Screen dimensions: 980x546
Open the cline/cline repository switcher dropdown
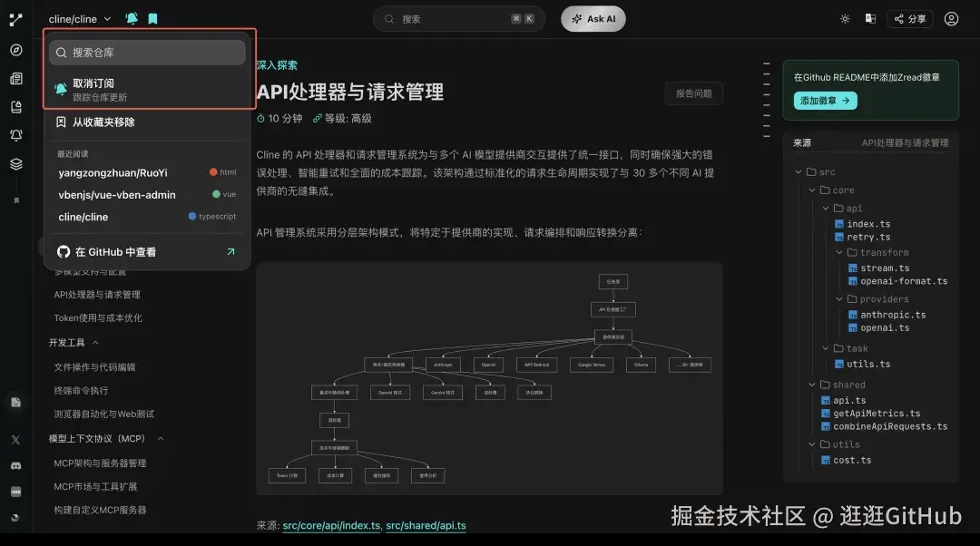coord(79,18)
